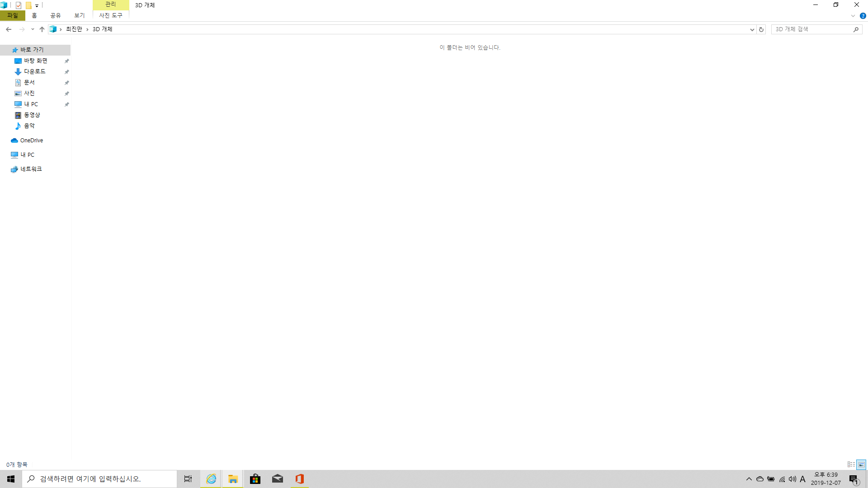Open Mail app from taskbar

(x=278, y=479)
